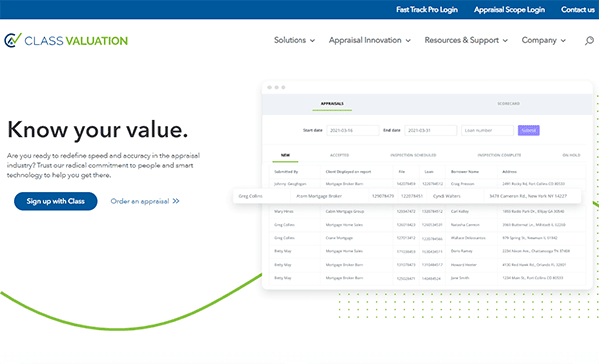Click the Start date field 2021-03-16
Image resolution: width=599 pixels, height=364 pixels.
coord(353,130)
